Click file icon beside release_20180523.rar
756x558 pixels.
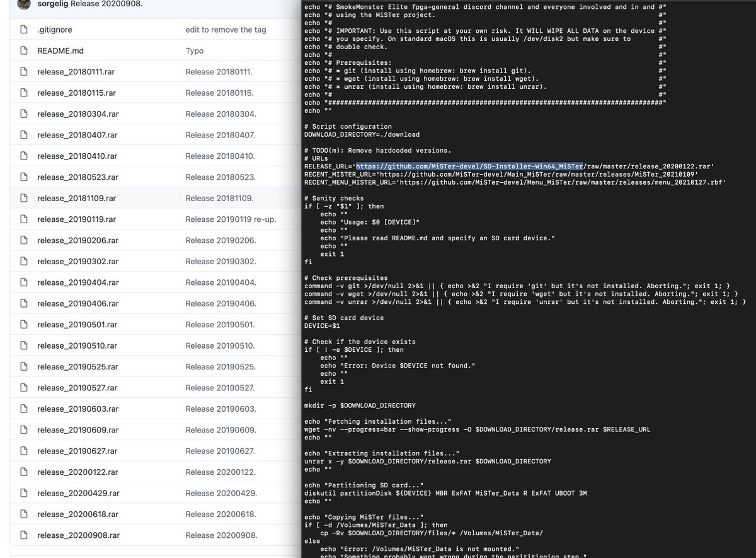click(23, 177)
